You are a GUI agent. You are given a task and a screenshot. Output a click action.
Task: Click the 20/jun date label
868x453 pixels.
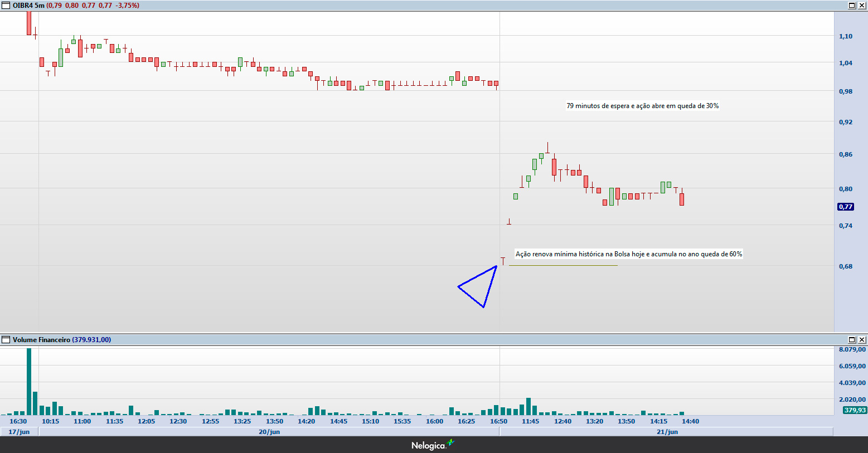269,432
